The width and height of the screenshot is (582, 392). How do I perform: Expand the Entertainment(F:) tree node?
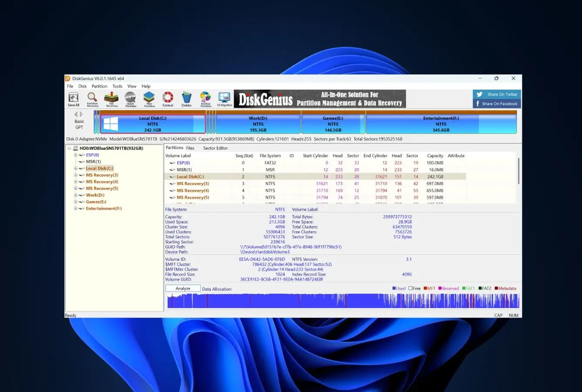coord(75,209)
